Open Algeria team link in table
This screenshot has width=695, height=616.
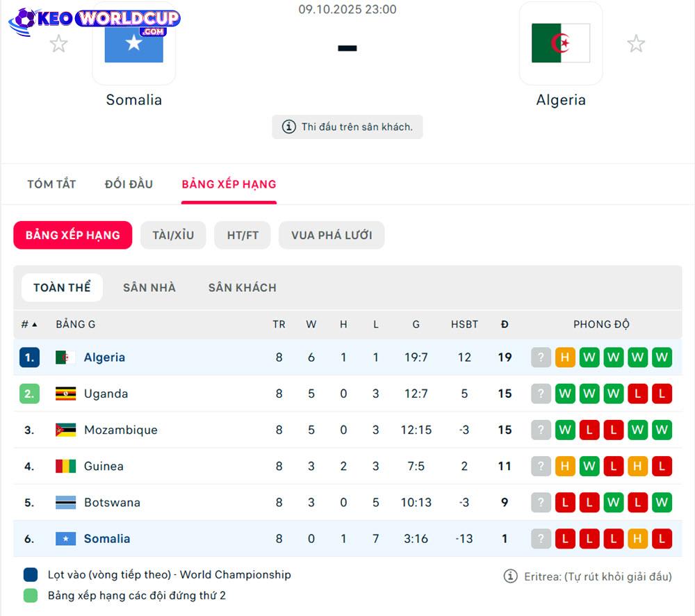point(104,357)
